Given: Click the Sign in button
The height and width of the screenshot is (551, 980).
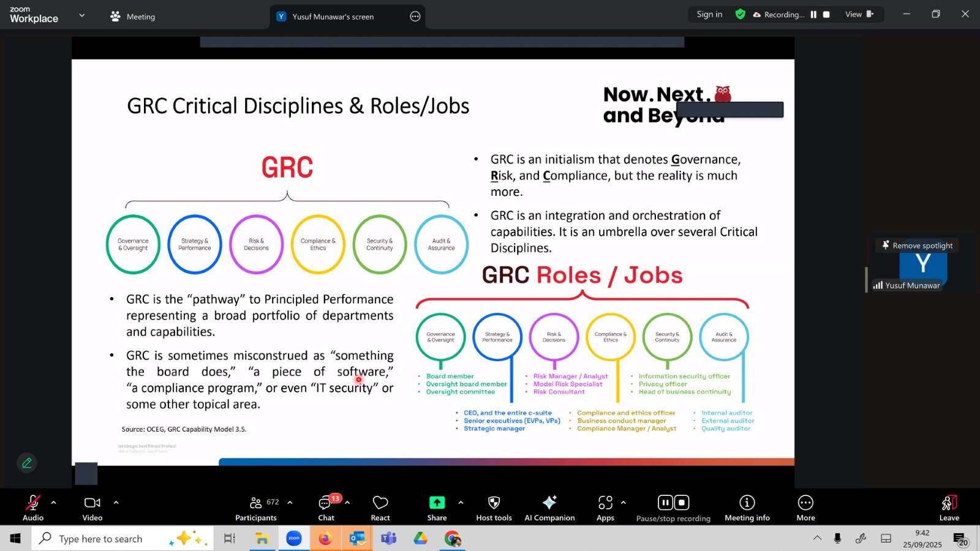Looking at the screenshot, I should point(709,14).
